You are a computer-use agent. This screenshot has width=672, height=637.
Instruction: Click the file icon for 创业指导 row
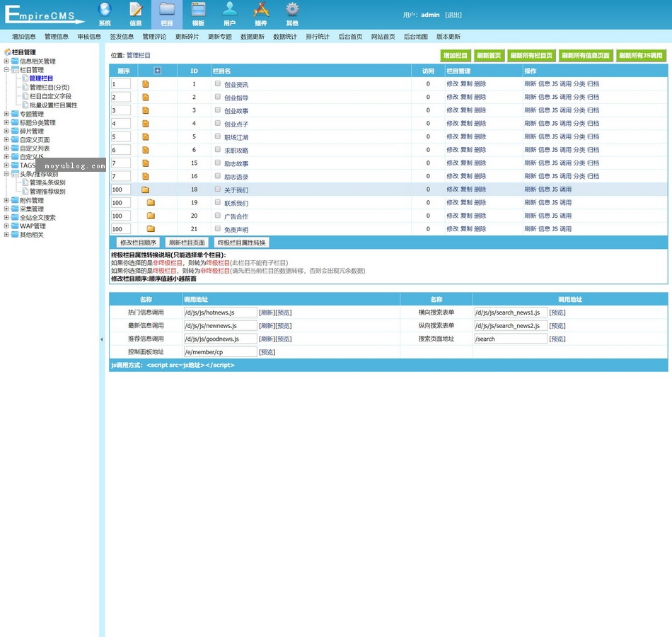[x=146, y=98]
